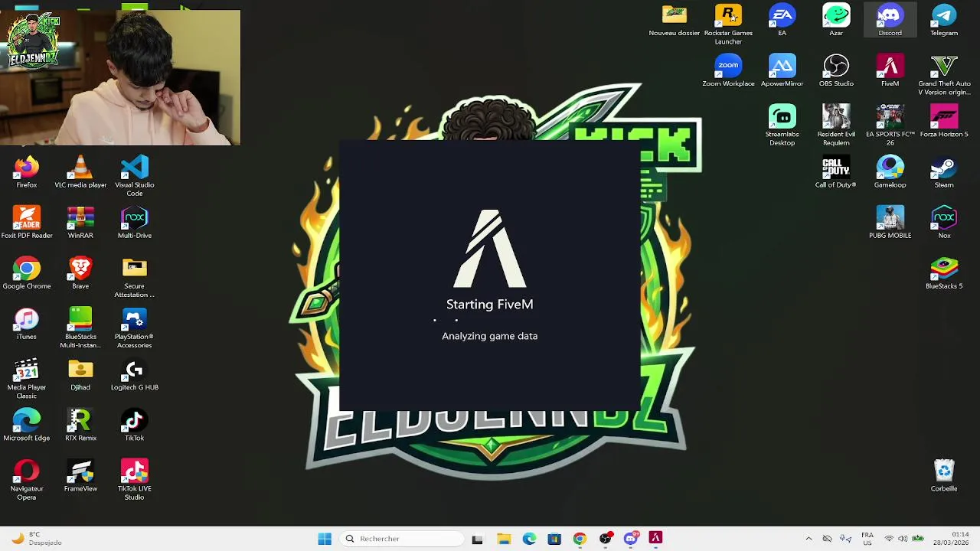The width and height of the screenshot is (980, 551).
Task: Open Task View in taskbar
Action: pyautogui.click(x=478, y=539)
